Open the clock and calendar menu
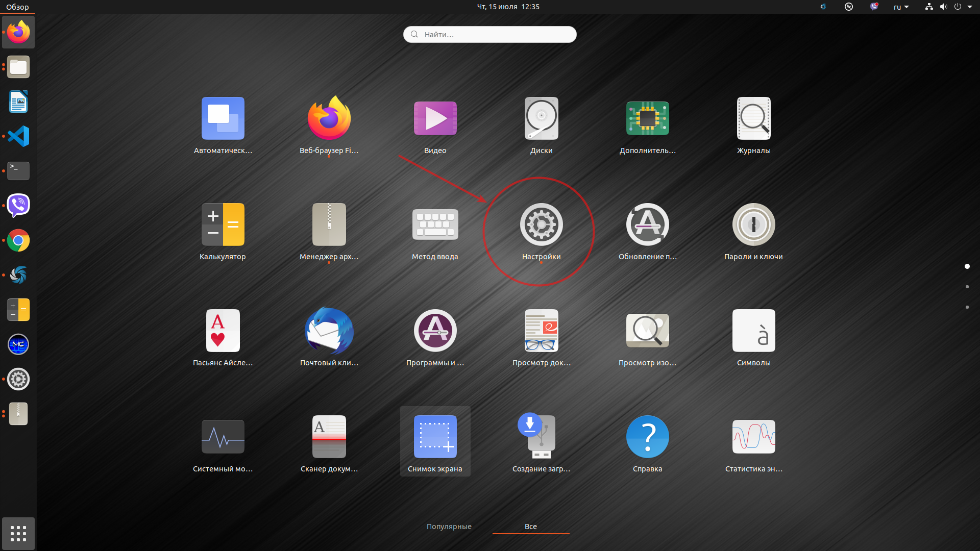 pyautogui.click(x=508, y=7)
